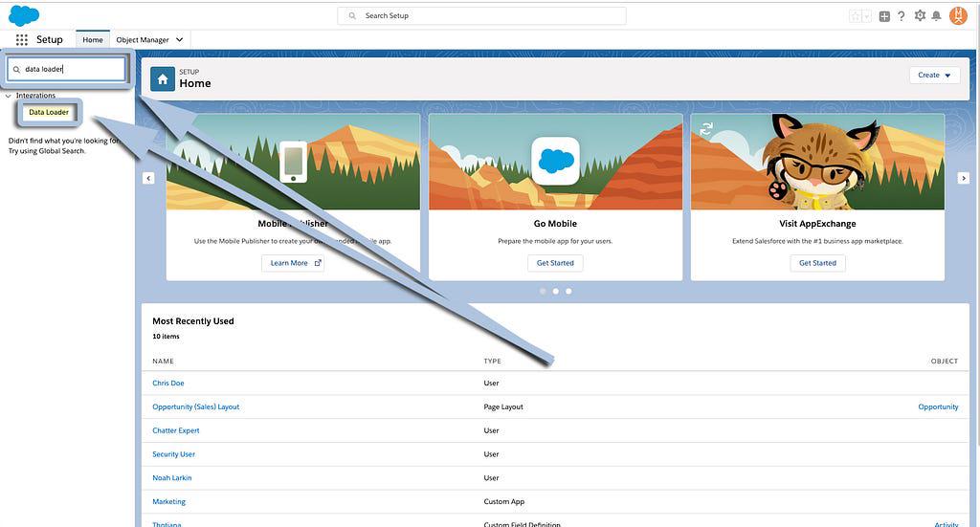Switch to the Object Manager tab
This screenshot has height=527, width=980.
point(143,40)
